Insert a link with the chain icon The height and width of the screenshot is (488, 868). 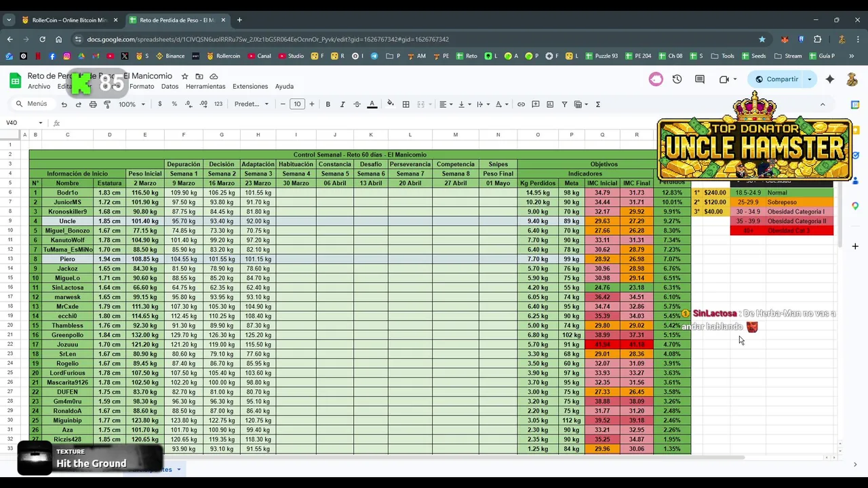point(521,104)
